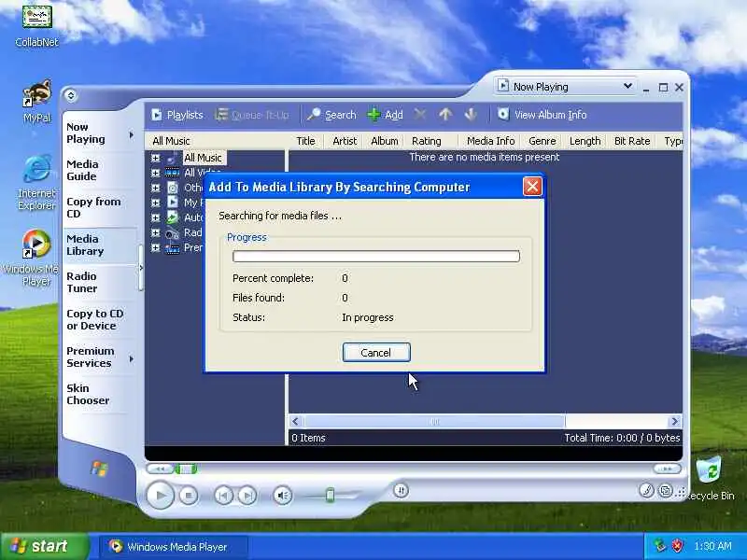Expand the Auto Playlists tree node
Viewport: 747px width, 560px height.
pos(155,217)
